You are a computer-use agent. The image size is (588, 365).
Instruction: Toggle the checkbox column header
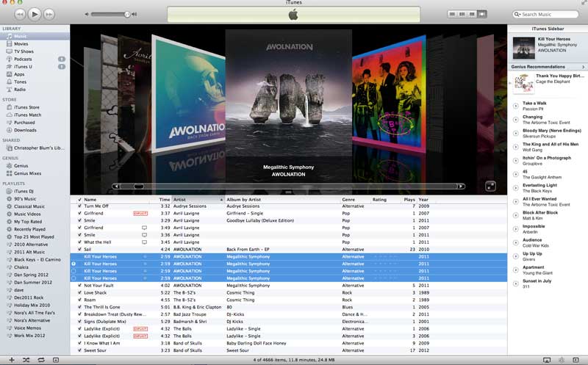click(79, 199)
